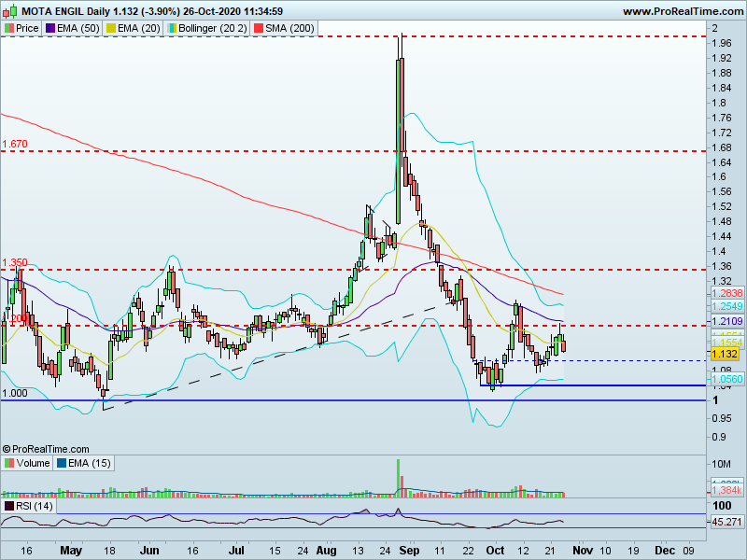Click the 1.350 resistance level label
Viewport: 747px width, 560px height.
click(x=15, y=262)
